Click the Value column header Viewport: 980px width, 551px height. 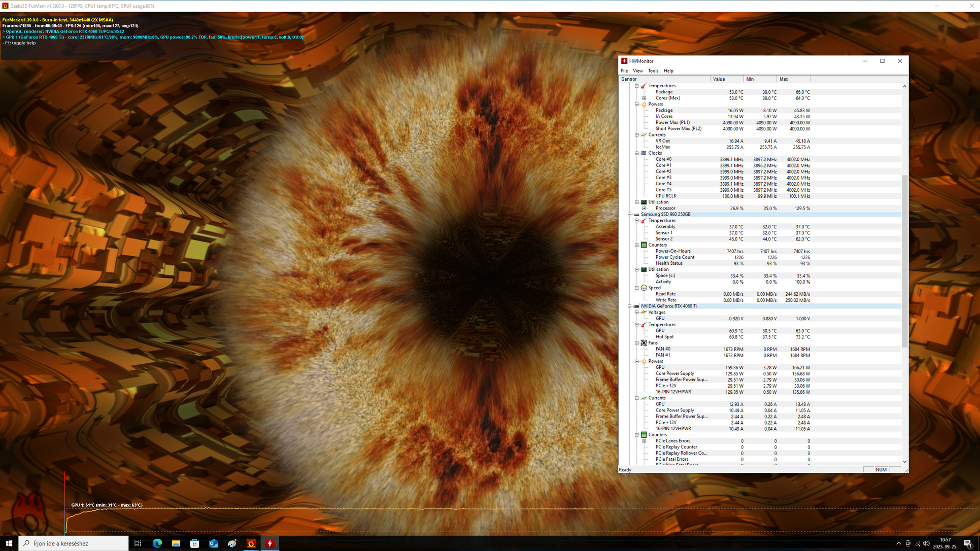pyautogui.click(x=726, y=79)
